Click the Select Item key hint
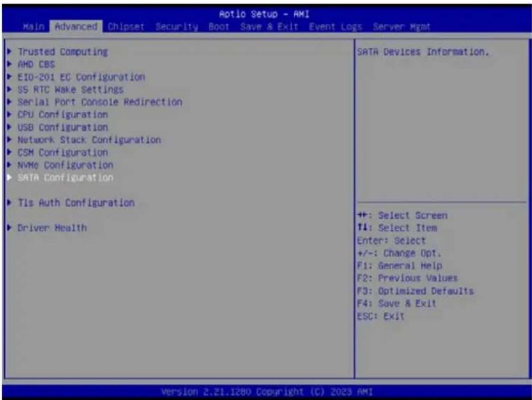The width and height of the screenshot is (532, 400). (397, 228)
